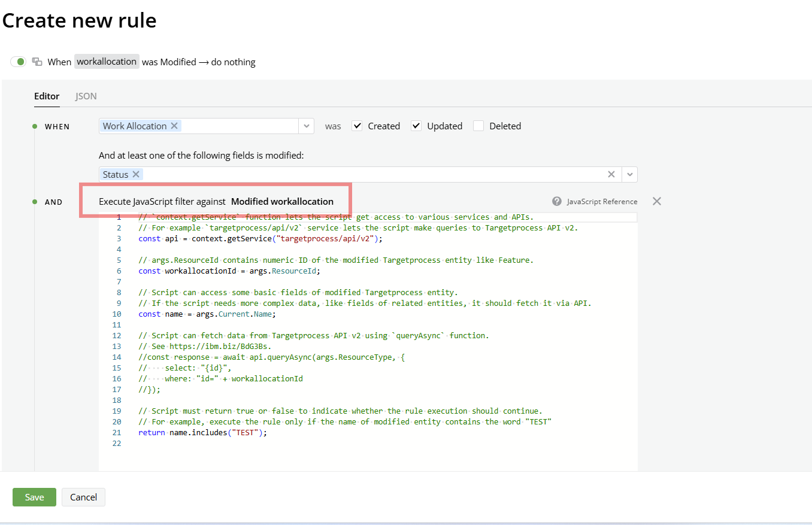812x525 pixels.
Task: Enable the Deleted checkbox
Action: 478,126
